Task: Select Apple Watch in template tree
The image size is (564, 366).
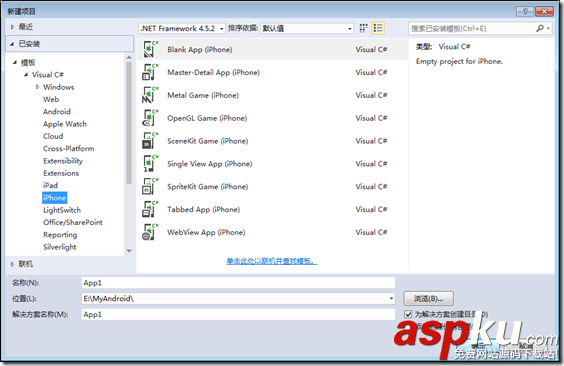Action: click(65, 124)
